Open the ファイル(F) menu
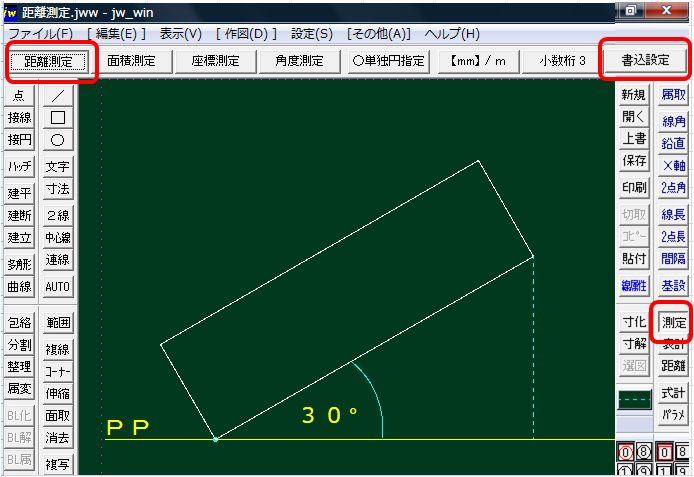Viewport: 694px width, 477px height. click(40, 33)
